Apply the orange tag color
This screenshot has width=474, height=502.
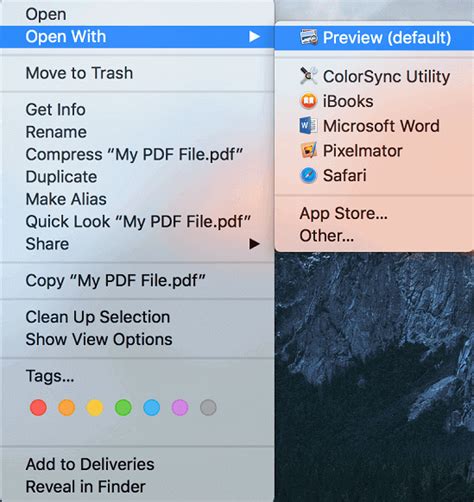click(67, 407)
